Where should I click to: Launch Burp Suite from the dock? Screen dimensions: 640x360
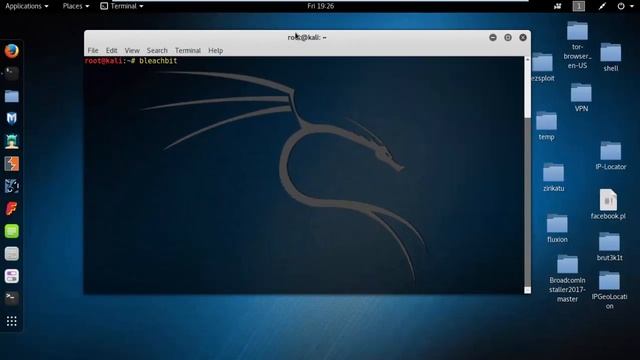tap(12, 164)
